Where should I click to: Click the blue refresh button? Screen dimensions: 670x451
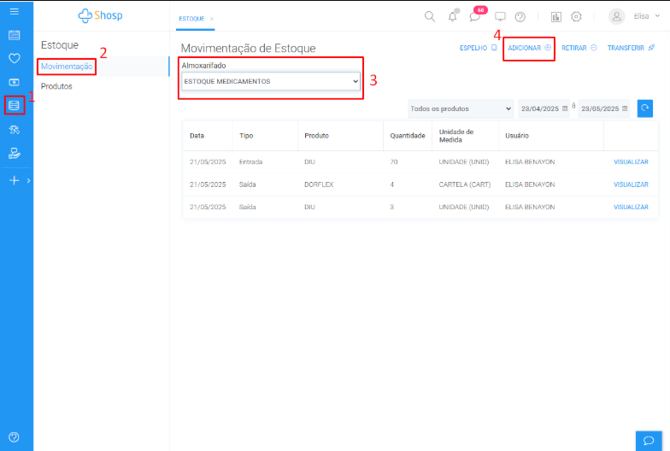point(645,108)
